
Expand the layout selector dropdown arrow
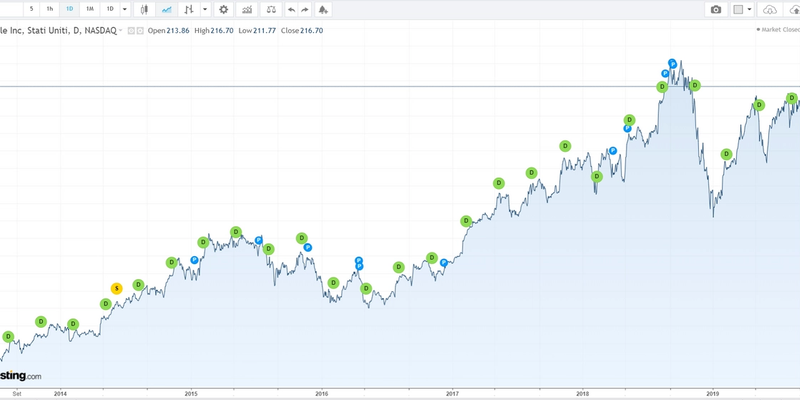(x=749, y=9)
